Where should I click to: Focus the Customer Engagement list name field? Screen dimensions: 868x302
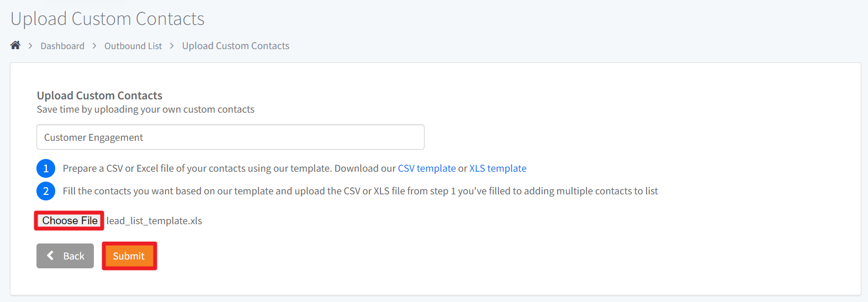pyautogui.click(x=230, y=137)
